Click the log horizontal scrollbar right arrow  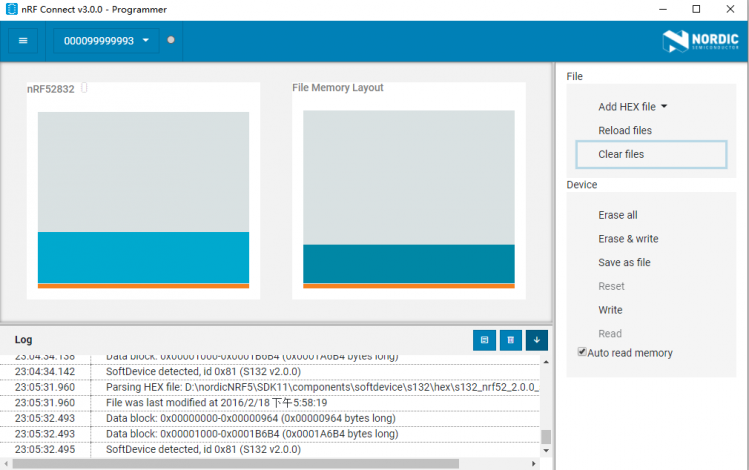click(534, 463)
